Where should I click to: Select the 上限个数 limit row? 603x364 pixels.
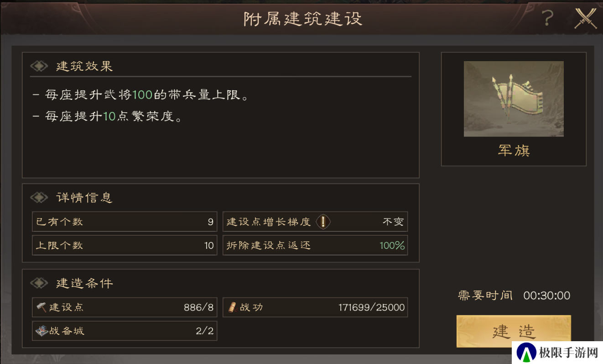coord(125,245)
